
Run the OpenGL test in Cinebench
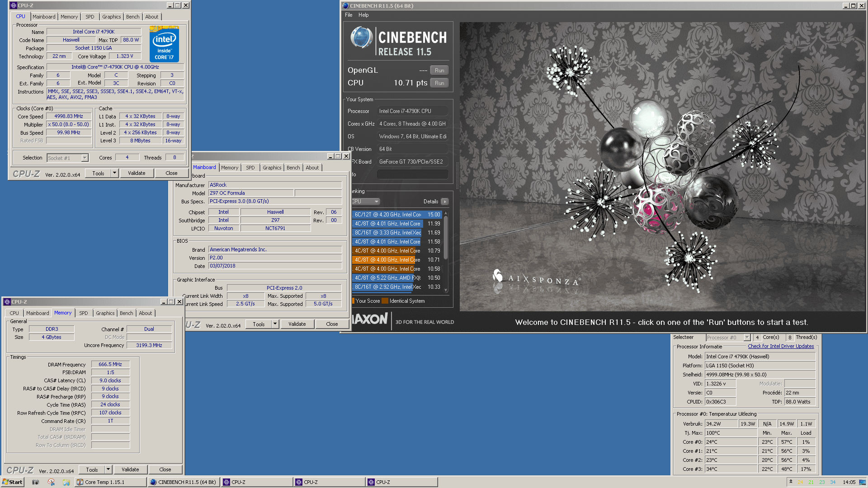tap(439, 70)
